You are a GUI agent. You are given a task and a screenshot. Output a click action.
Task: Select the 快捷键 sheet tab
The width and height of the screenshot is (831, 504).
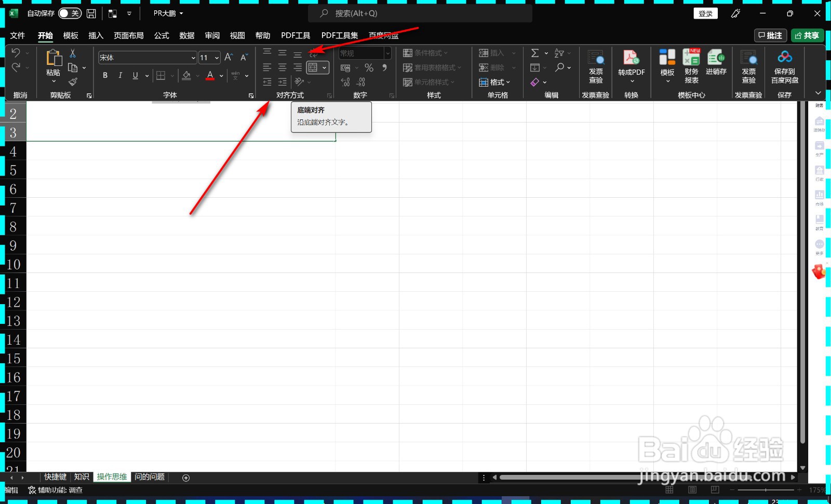click(55, 477)
